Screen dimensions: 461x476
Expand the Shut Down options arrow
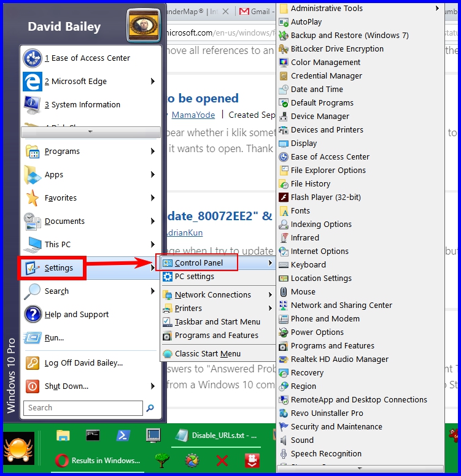tap(153, 386)
